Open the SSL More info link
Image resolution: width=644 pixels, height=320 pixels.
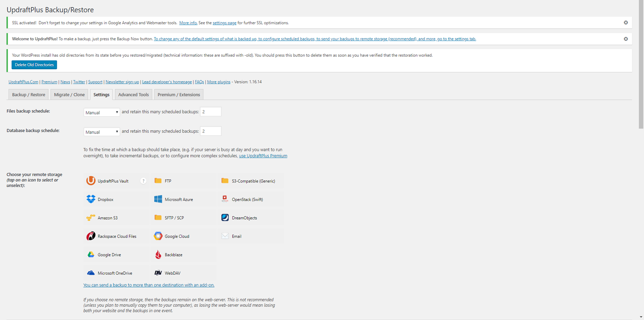pyautogui.click(x=188, y=23)
